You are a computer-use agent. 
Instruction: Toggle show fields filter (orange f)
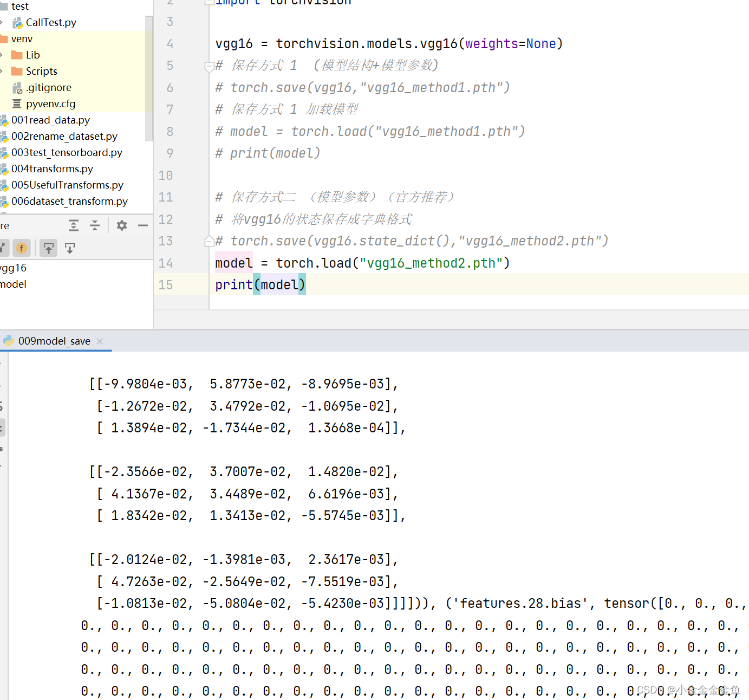tap(22, 248)
